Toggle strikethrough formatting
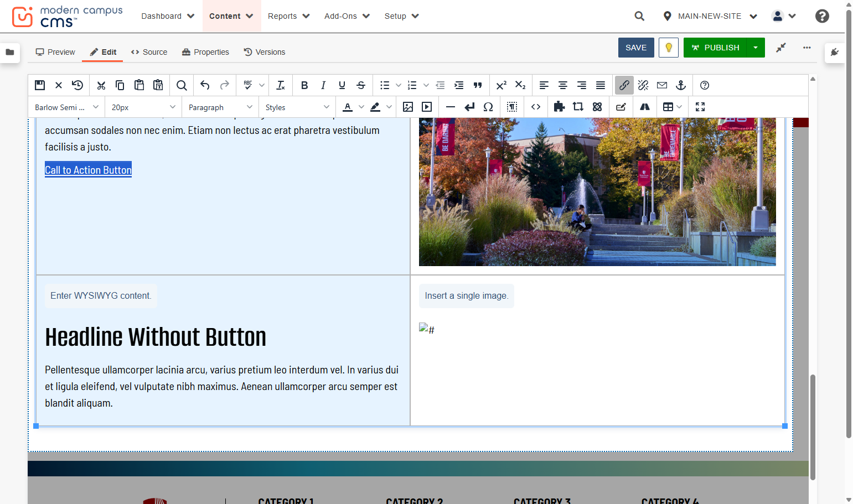Image resolution: width=853 pixels, height=504 pixels. click(x=361, y=85)
